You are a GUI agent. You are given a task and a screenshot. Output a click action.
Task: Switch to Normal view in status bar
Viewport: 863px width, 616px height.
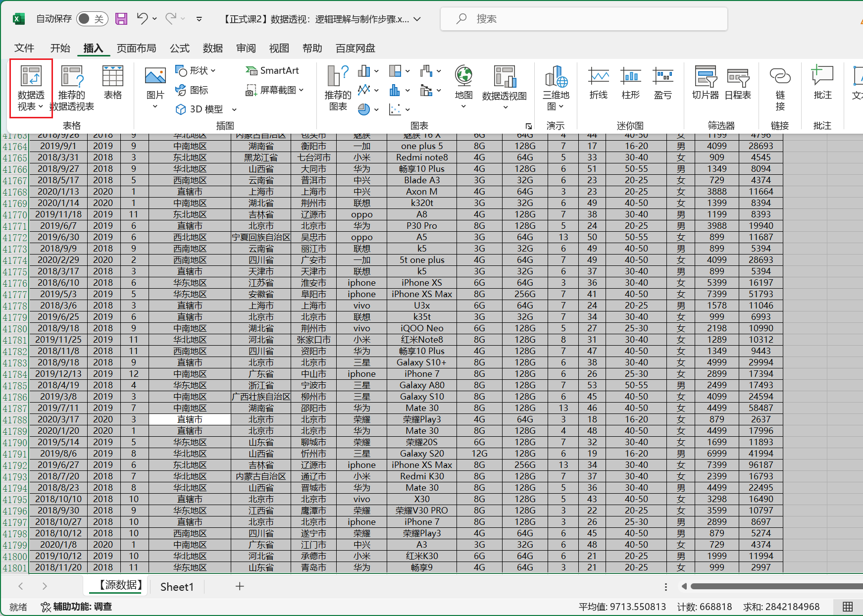(x=848, y=607)
